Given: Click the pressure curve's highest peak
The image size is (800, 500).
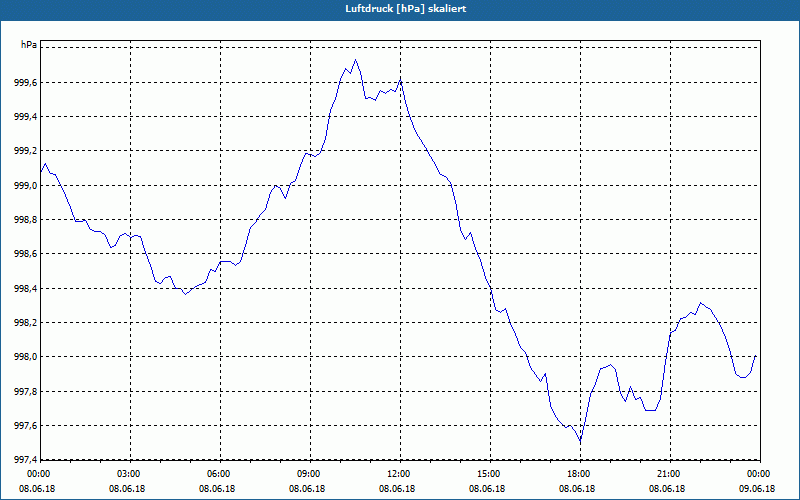Looking at the screenshot, I should (356, 60).
